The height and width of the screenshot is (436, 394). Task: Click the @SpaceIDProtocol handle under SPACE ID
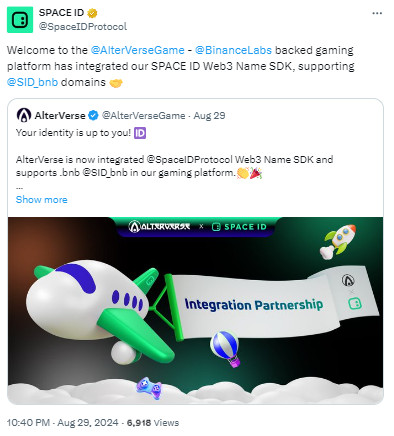(83, 26)
